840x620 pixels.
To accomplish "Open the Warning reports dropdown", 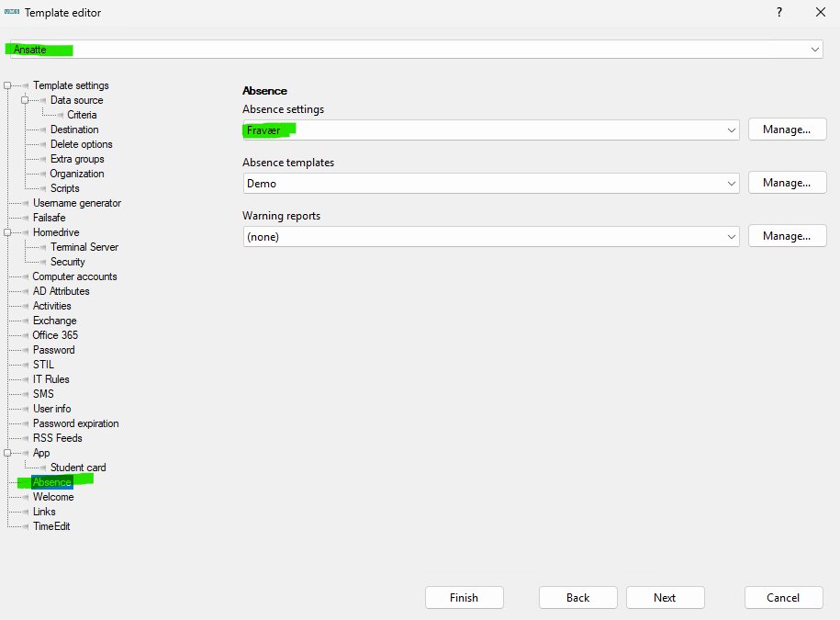I will pos(732,237).
